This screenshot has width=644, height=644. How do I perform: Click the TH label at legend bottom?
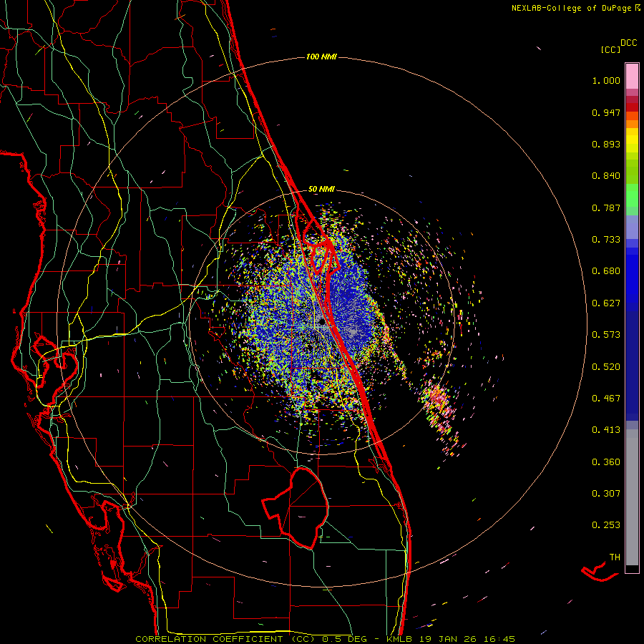(x=615, y=557)
